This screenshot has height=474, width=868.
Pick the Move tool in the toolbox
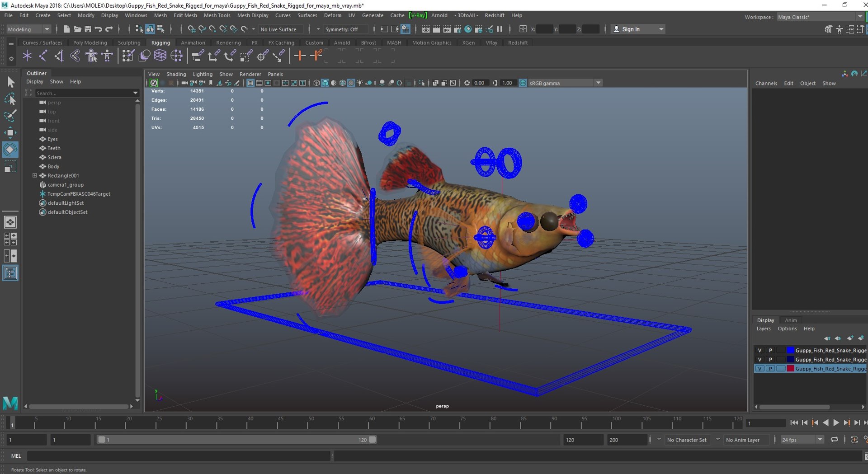10,132
